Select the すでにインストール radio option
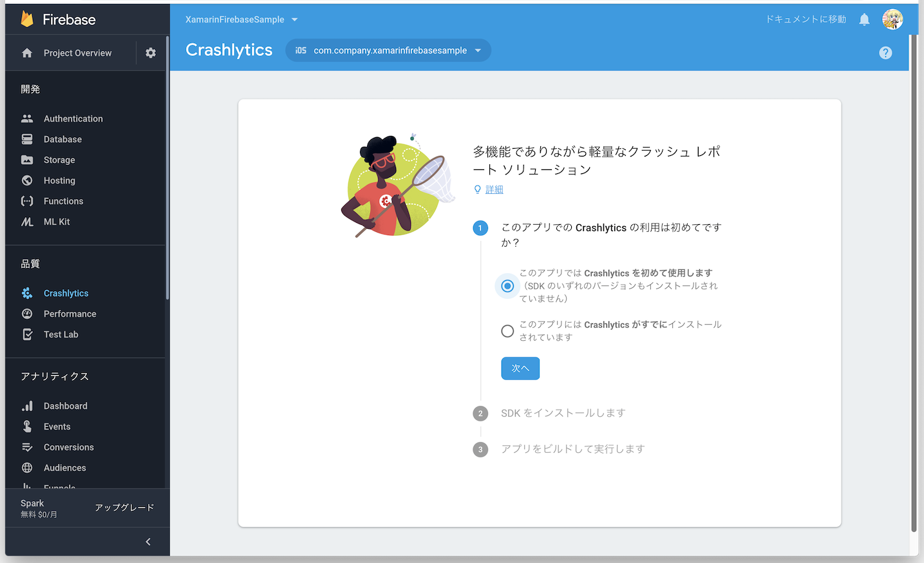Image resolution: width=924 pixels, height=563 pixels. click(x=507, y=331)
